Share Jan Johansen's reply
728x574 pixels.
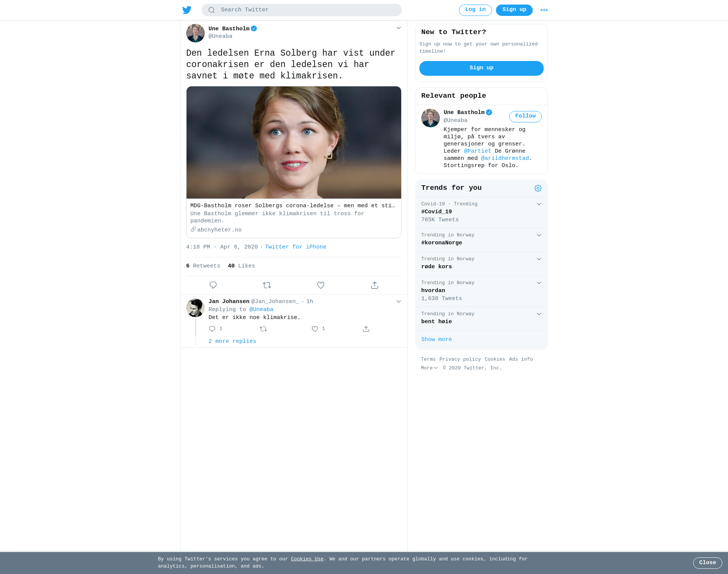point(366,329)
